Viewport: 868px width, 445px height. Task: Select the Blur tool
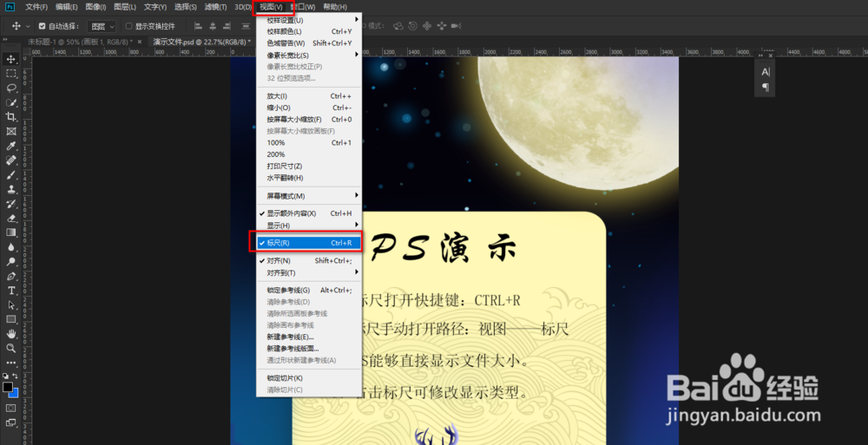click(x=11, y=247)
